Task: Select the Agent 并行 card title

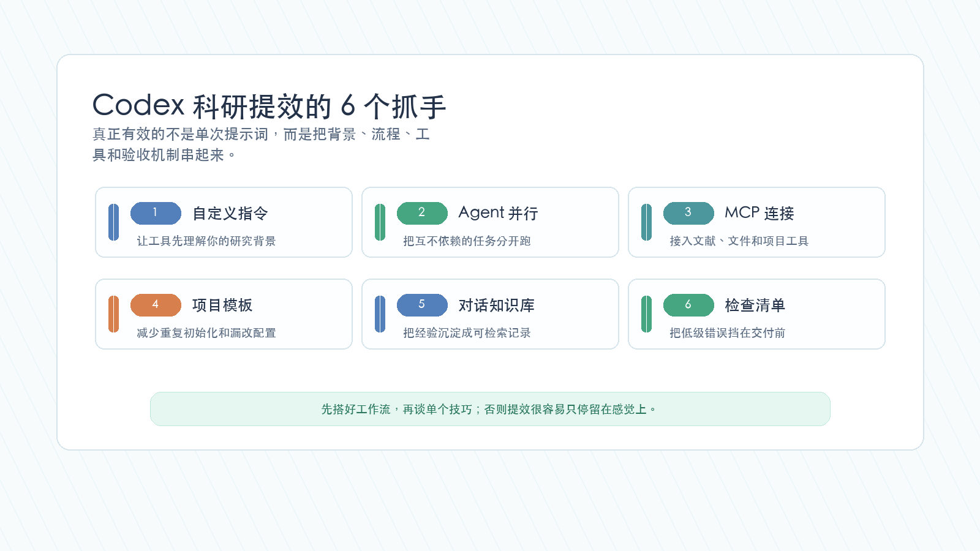Action: 498,213
